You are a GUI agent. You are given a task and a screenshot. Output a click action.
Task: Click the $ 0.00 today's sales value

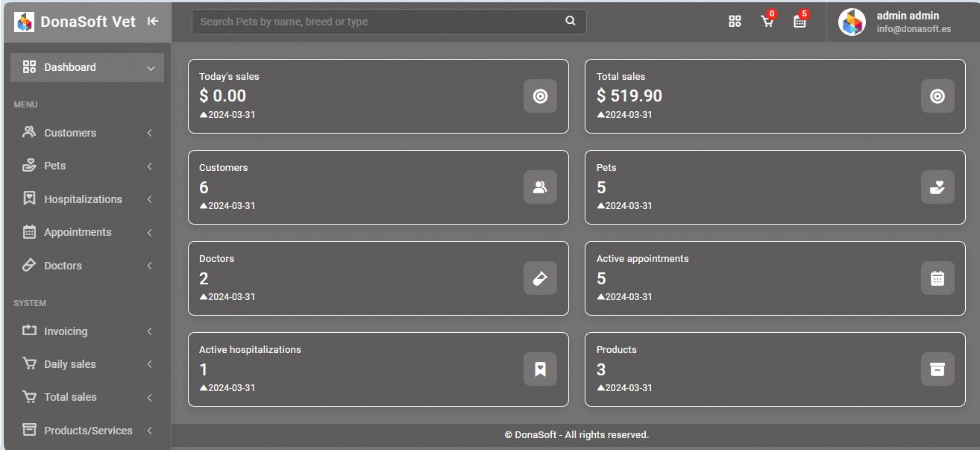coord(222,96)
